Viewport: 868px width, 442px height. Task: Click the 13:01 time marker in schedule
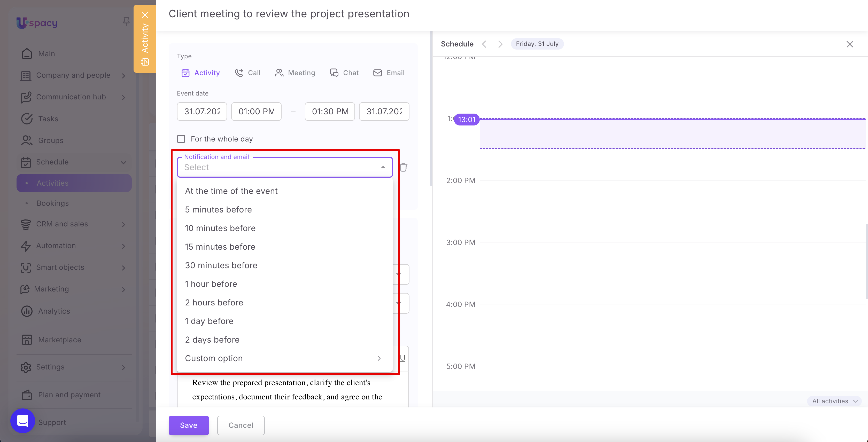(467, 120)
